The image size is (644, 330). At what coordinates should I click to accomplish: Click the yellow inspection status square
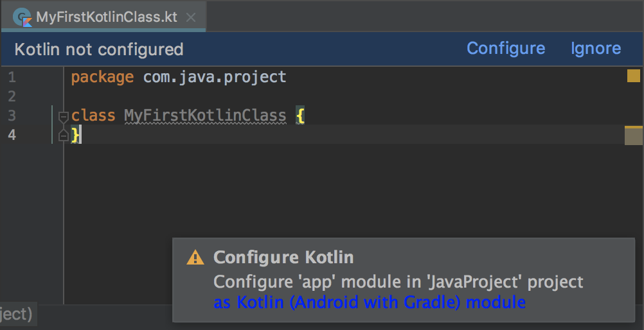point(633,77)
